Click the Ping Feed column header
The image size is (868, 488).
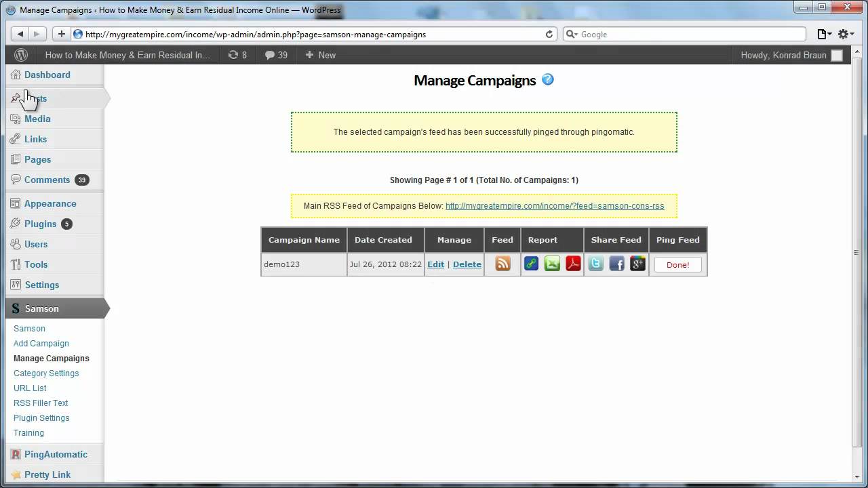[678, 240]
